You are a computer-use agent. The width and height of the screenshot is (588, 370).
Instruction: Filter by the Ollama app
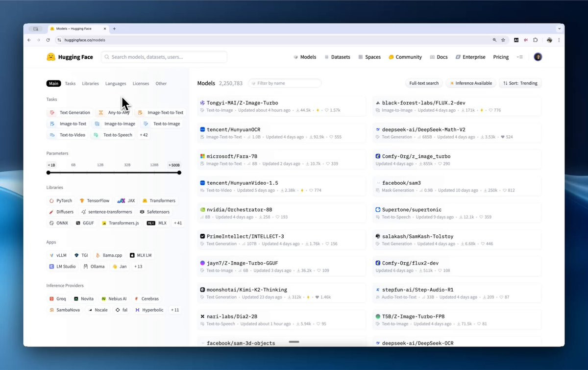coord(94,267)
